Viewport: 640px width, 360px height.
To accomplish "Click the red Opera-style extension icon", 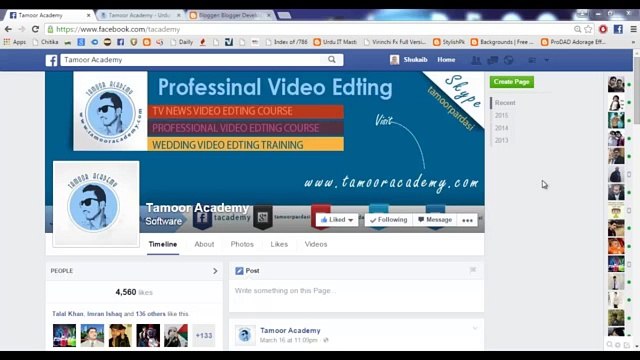I will point(603,29).
